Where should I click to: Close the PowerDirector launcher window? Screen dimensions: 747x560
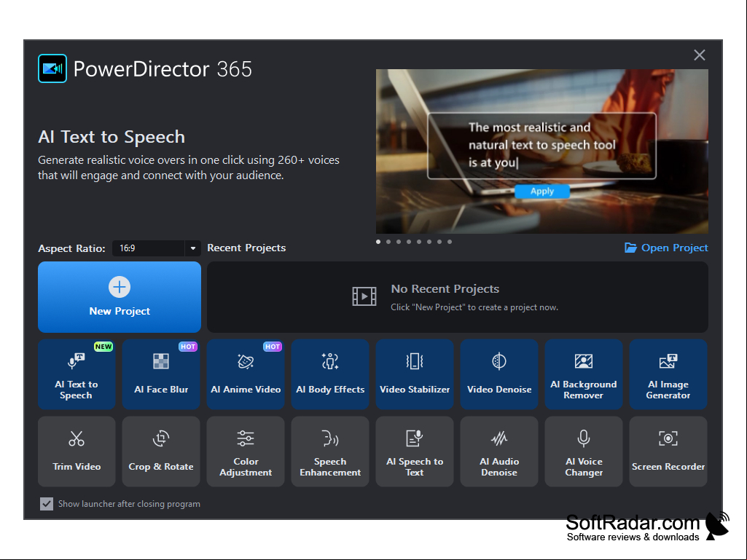click(699, 55)
